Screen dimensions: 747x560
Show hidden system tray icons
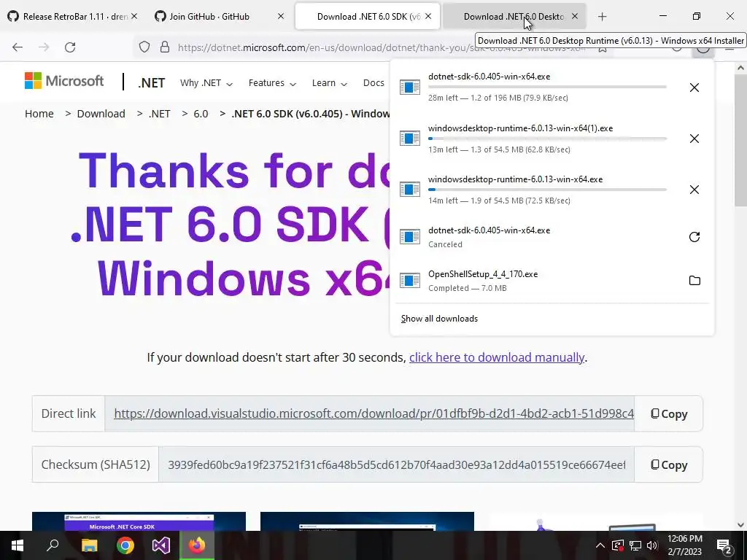600,545
